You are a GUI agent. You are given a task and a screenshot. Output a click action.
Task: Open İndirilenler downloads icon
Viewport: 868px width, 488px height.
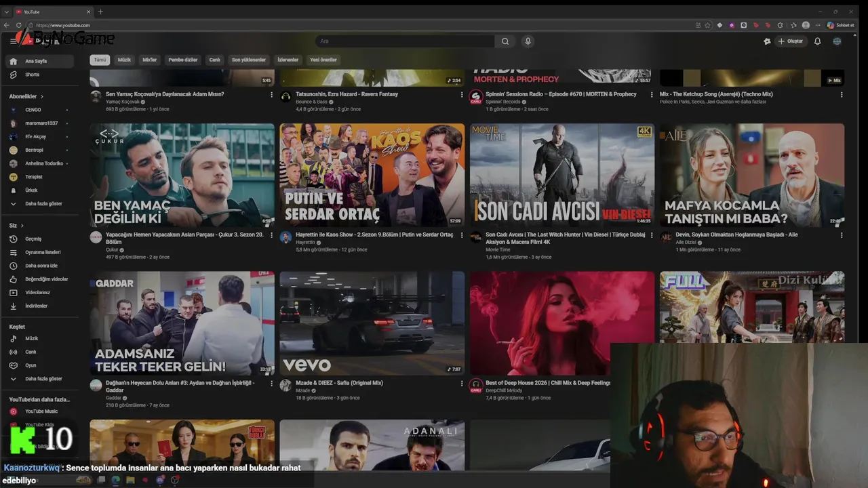pos(13,306)
